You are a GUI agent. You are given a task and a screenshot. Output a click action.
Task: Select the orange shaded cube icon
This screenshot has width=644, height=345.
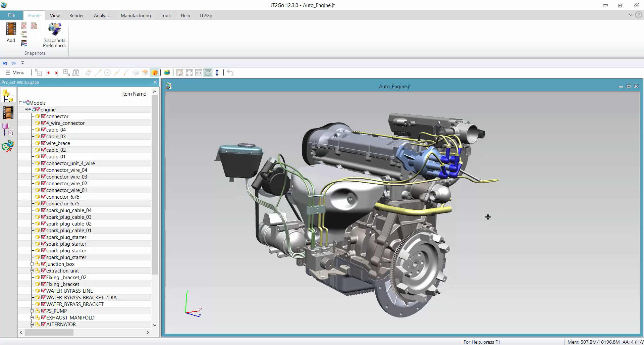pos(154,72)
